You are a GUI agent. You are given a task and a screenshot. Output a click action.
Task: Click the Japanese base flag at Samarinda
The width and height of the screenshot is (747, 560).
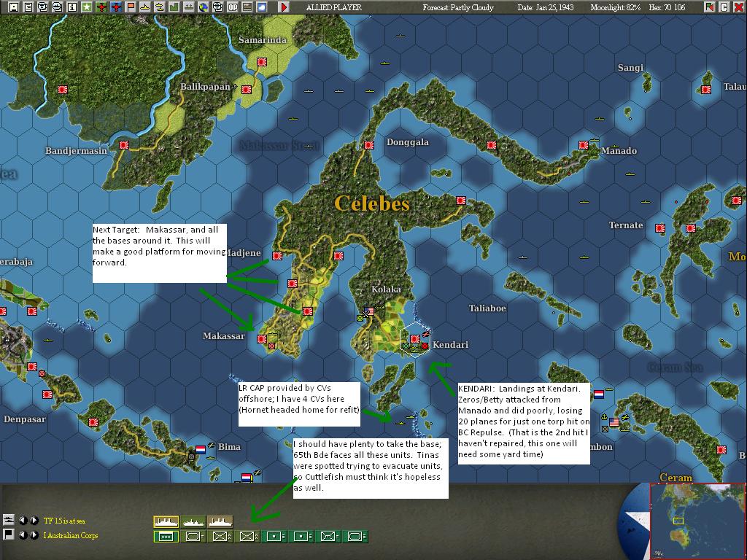click(x=262, y=61)
